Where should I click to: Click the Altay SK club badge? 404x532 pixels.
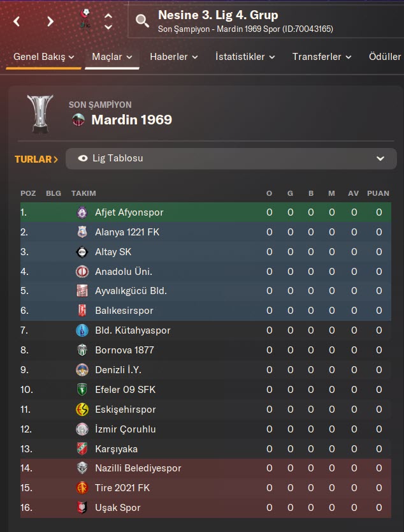tap(82, 252)
